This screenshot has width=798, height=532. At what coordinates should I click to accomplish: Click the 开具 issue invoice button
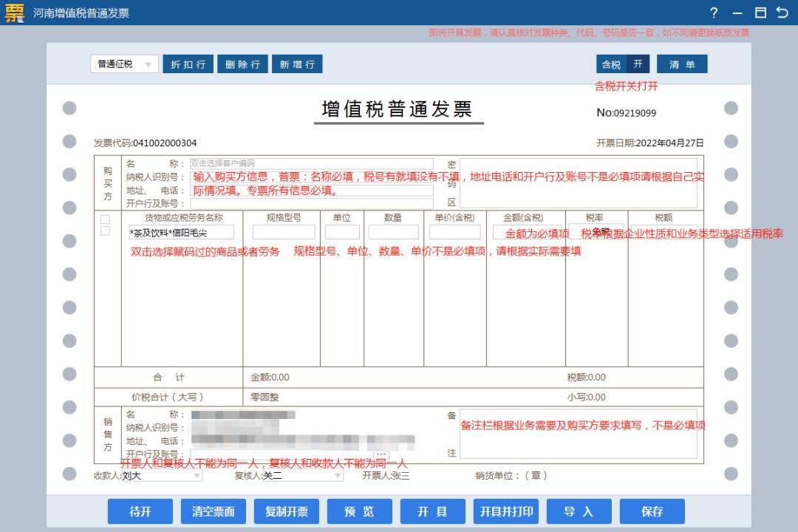(432, 511)
